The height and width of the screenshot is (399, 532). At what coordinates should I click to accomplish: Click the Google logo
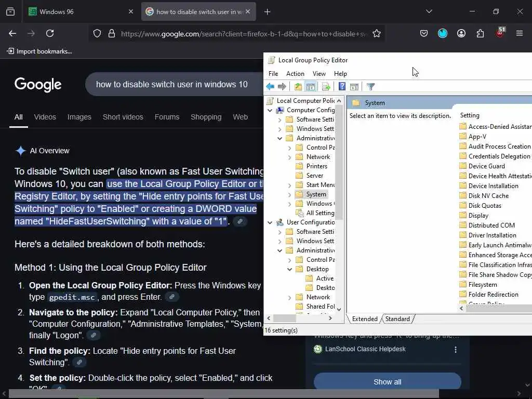coord(38,85)
